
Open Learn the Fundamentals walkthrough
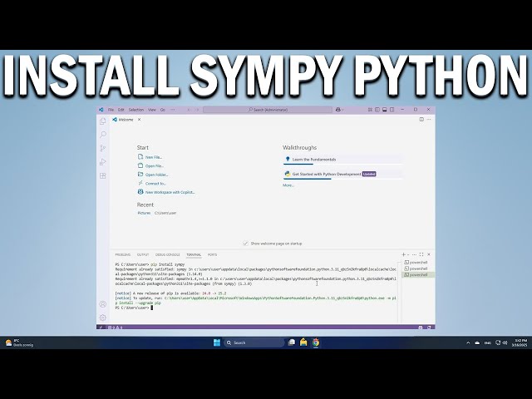coord(342,159)
